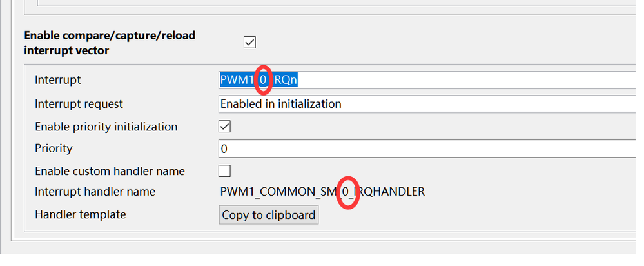Open the Interrupt request 'Enabled in initialization' dropdown
The width and height of the screenshot is (644, 266).
[425, 103]
